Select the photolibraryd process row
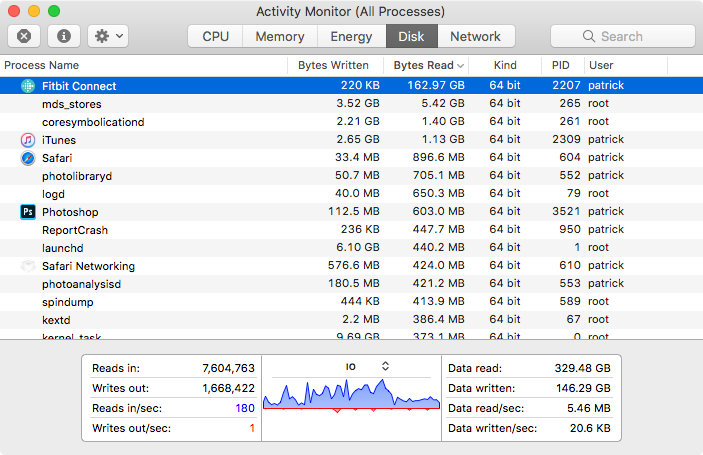This screenshot has width=703, height=455. 352,176
